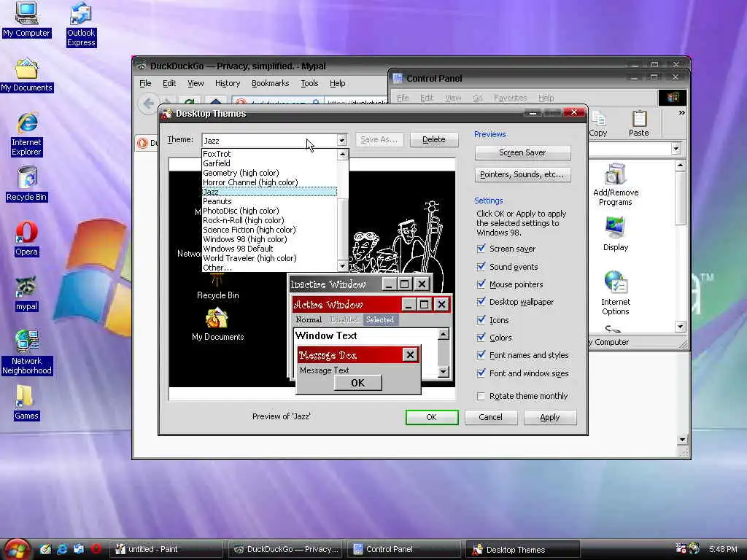Launch Opera from the desktop
The image size is (747, 560).
tap(26, 239)
